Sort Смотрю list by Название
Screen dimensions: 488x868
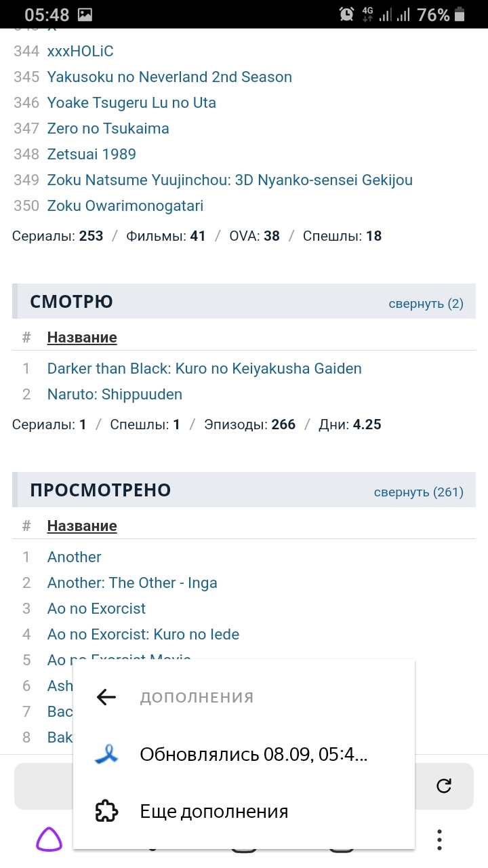click(82, 338)
